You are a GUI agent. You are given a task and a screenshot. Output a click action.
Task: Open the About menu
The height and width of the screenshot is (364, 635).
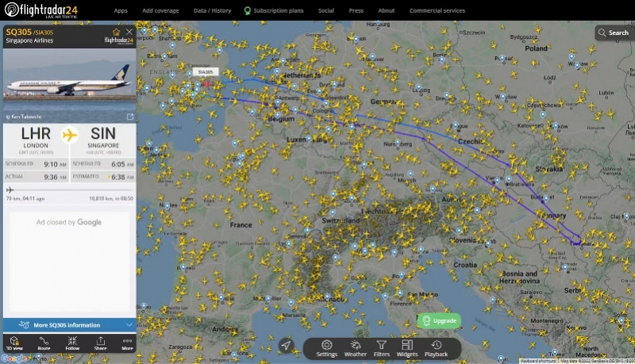pos(386,10)
